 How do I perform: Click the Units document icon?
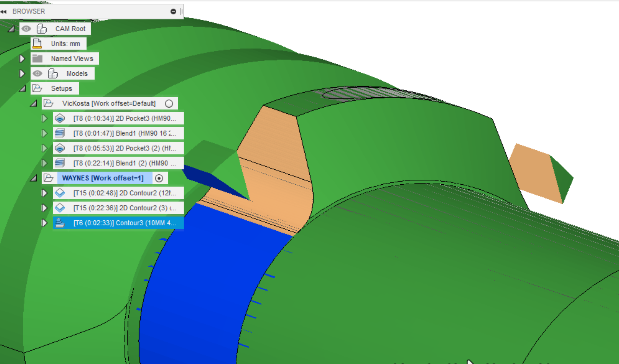[37, 44]
